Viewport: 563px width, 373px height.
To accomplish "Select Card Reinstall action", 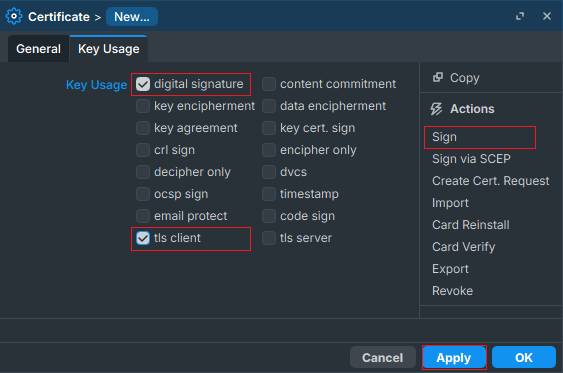I will tap(471, 225).
